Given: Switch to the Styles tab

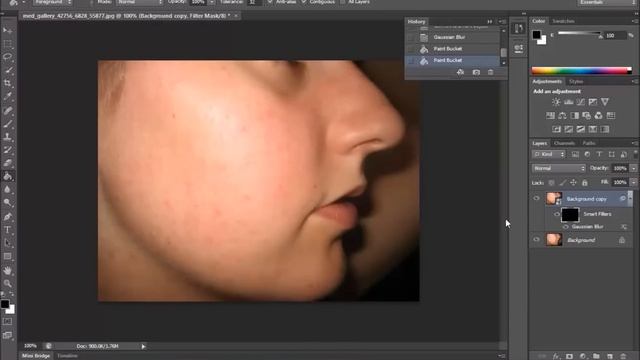Looking at the screenshot, I should point(576,82).
